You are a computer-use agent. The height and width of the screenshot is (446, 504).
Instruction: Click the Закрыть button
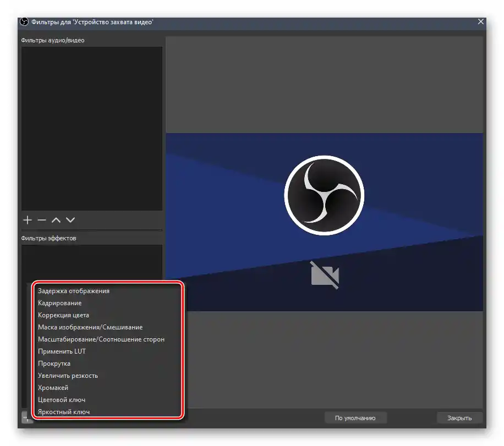[459, 418]
